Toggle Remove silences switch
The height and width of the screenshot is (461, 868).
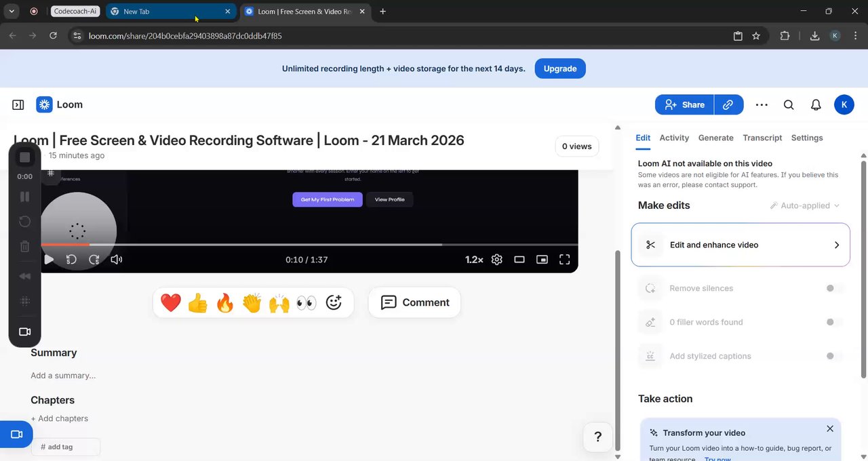pos(834,288)
